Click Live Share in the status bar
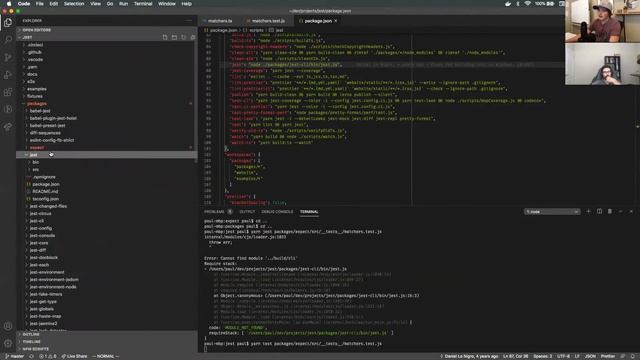The image size is (640, 360). pos(74,356)
